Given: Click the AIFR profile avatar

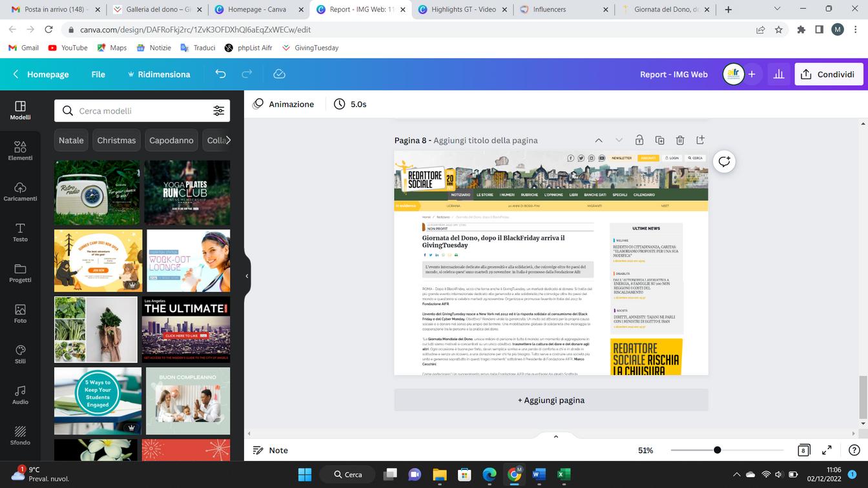Looking at the screenshot, I should coord(733,74).
